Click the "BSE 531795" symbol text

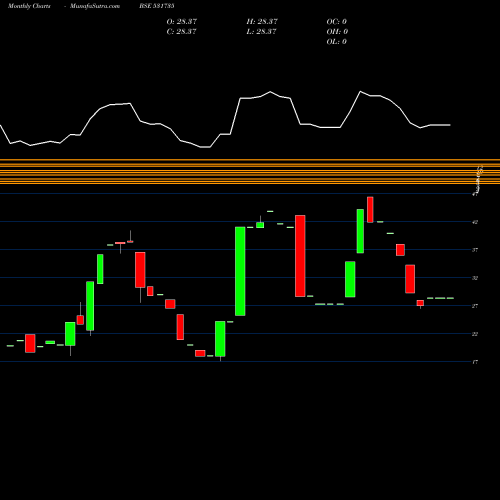[x=157, y=6]
